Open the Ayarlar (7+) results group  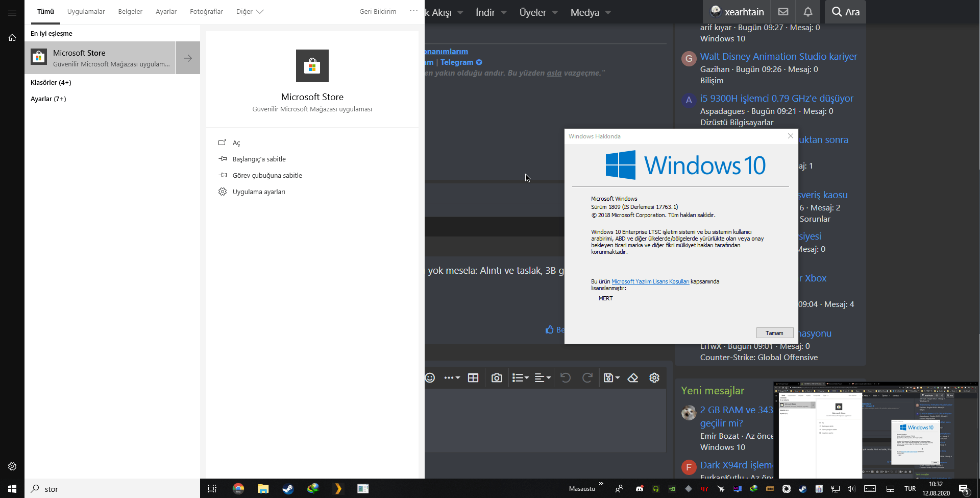tap(48, 99)
